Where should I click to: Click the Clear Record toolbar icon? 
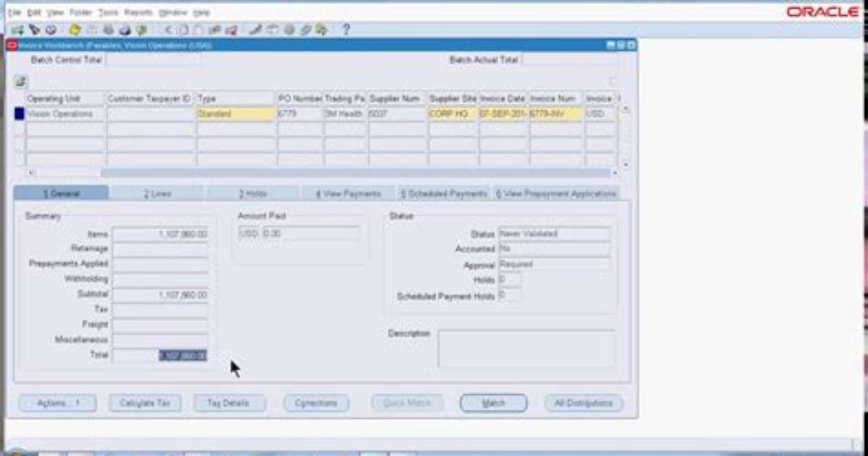click(215, 30)
